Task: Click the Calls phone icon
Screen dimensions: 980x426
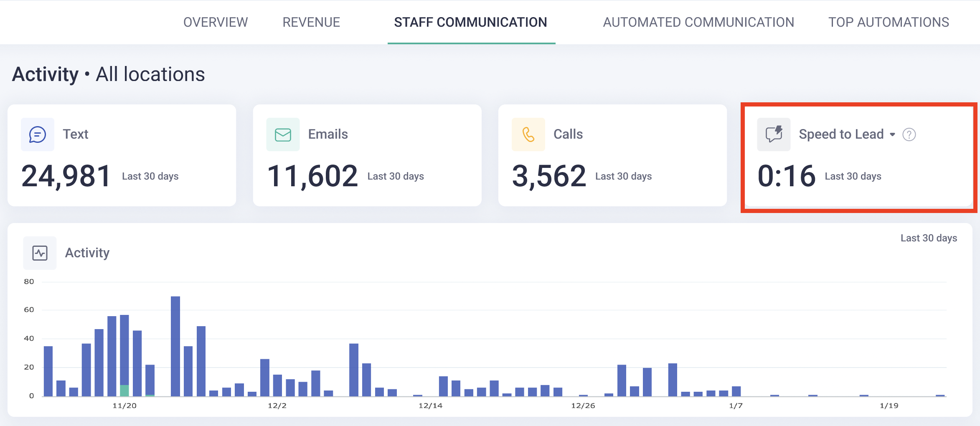Action: pyautogui.click(x=528, y=134)
